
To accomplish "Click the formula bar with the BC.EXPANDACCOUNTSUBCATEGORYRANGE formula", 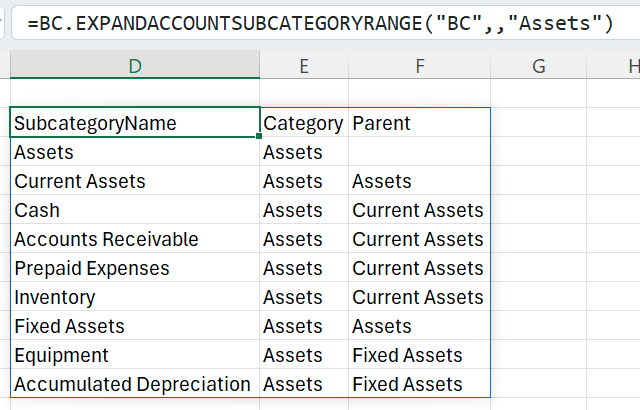I will pyautogui.click(x=320, y=21).
